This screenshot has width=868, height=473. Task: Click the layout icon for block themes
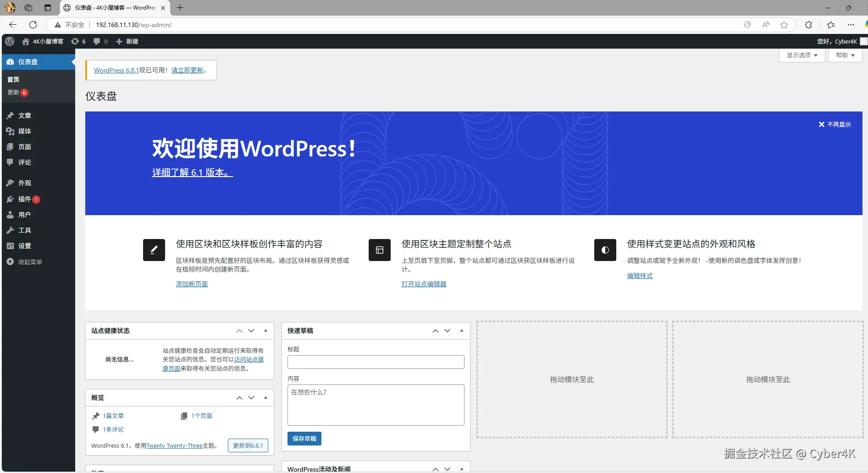point(380,250)
